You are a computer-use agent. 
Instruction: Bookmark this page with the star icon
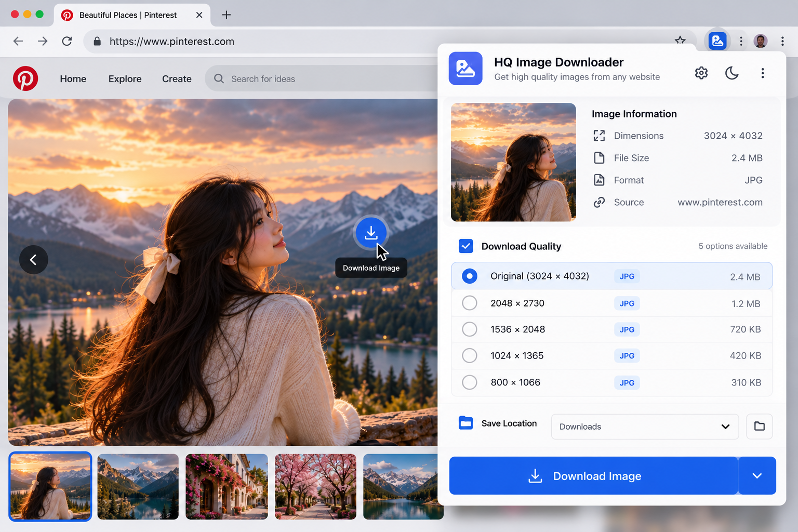pos(680,39)
